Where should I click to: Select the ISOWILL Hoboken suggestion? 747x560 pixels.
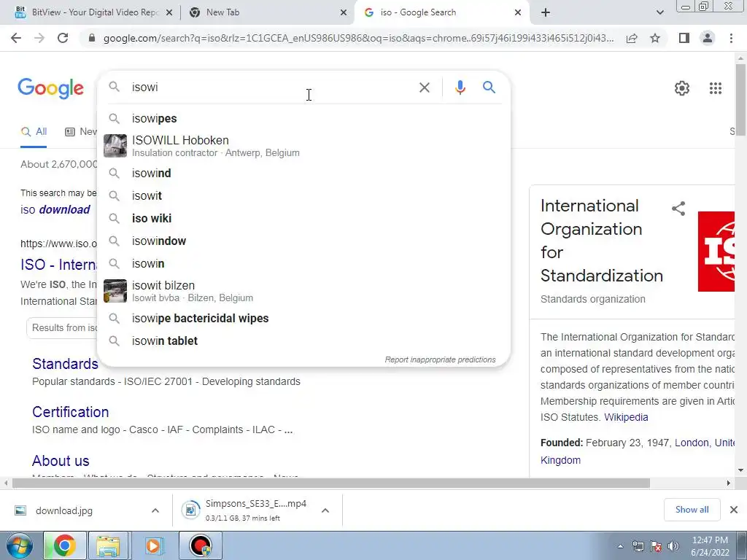pyautogui.click(x=303, y=146)
